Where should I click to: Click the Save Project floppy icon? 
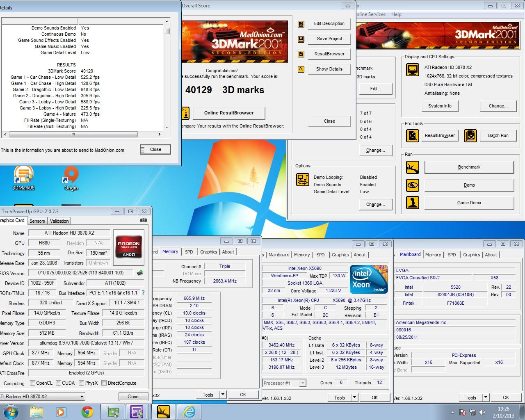pos(301,39)
